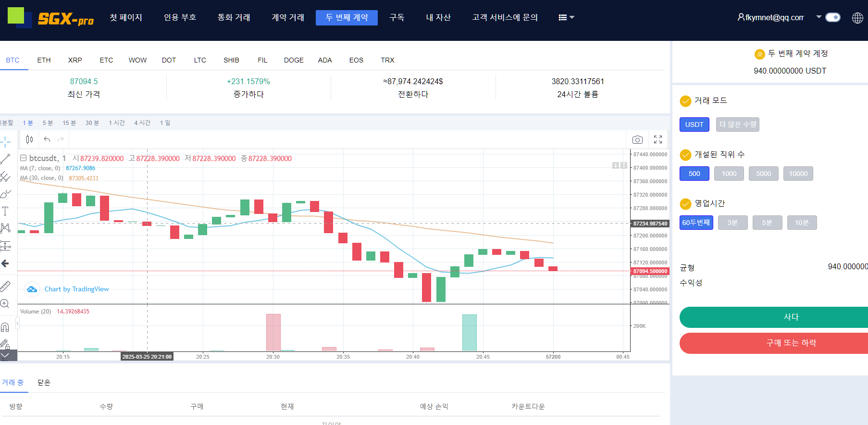Screen dimensions: 868x425
Task: Toggle the theme switch in header
Action: click(832, 17)
